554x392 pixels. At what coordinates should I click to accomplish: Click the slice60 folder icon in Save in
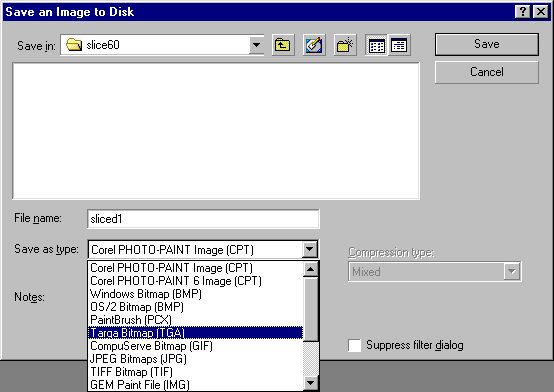click(x=74, y=45)
